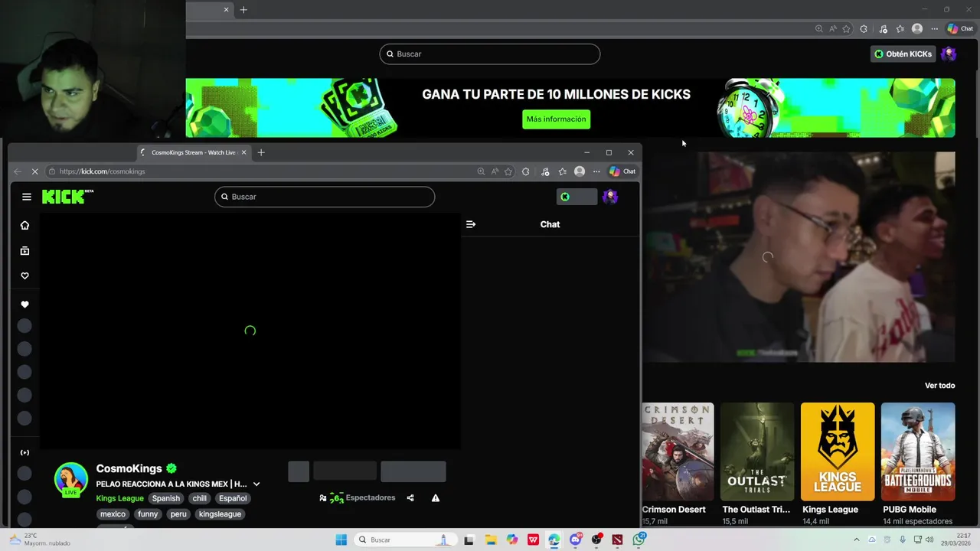Open File Explorer from taskbar
Viewport: 980px width, 551px height.
coord(490,540)
